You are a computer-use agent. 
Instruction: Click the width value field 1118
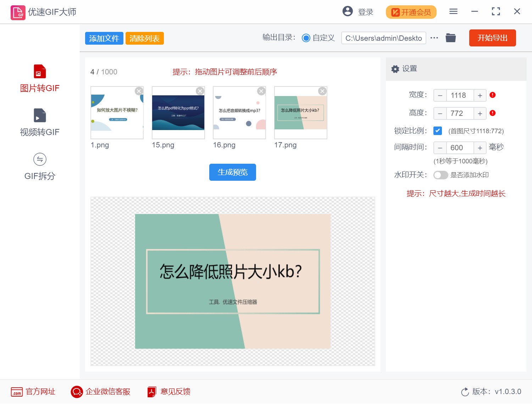tap(460, 95)
